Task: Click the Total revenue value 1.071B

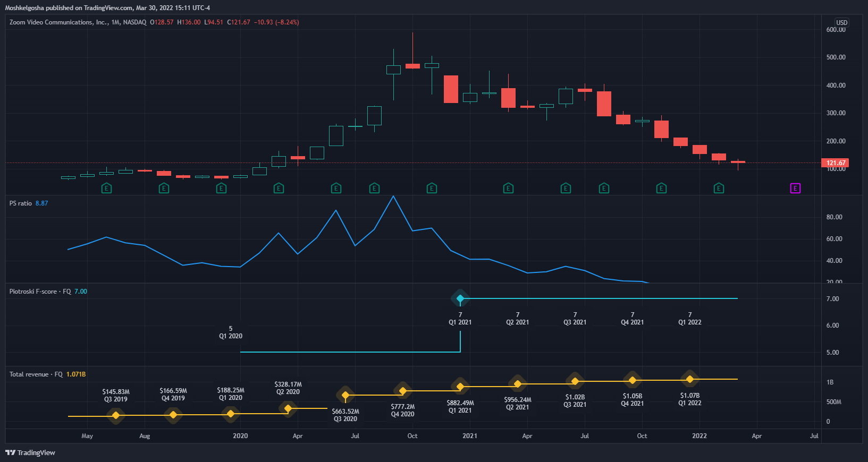Action: coord(76,374)
